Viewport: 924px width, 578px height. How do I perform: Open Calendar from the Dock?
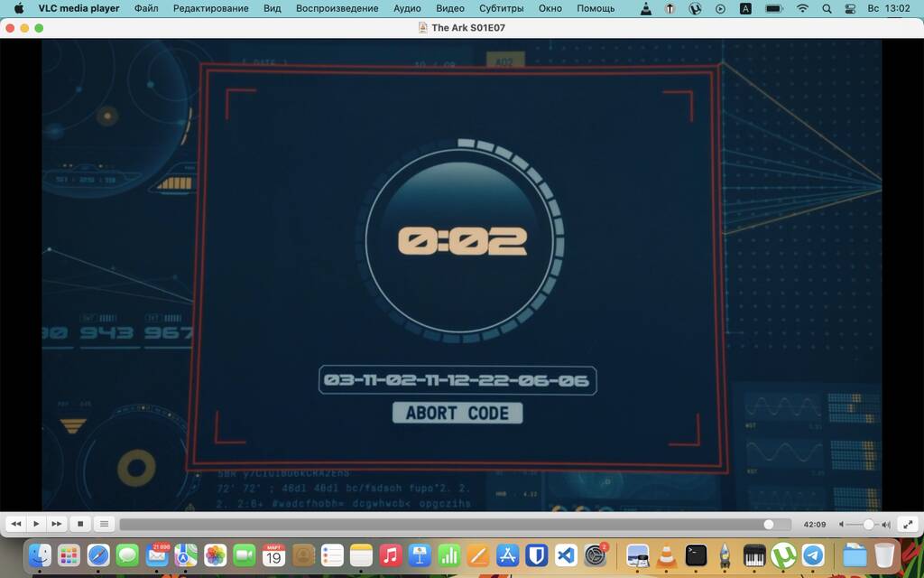(273, 555)
